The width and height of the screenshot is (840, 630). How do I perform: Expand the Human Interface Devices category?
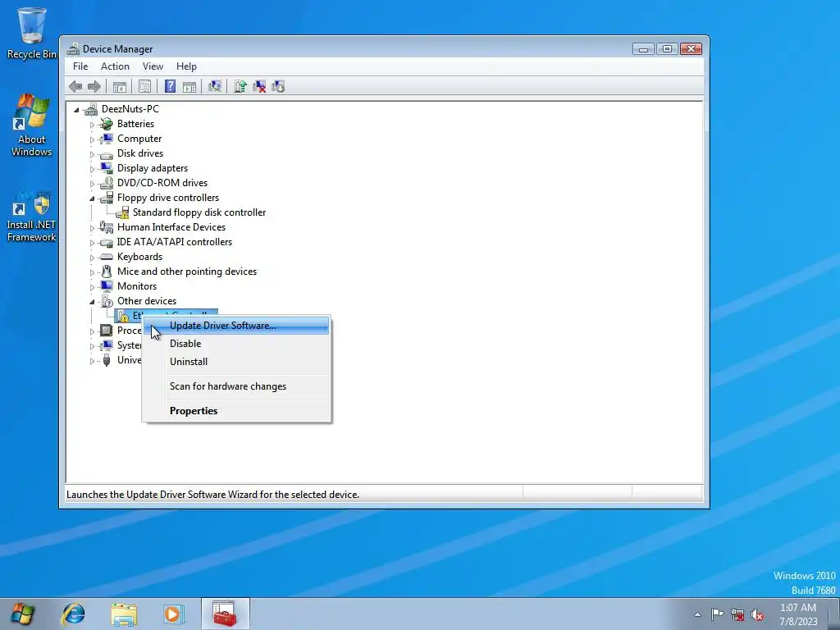[x=92, y=228]
